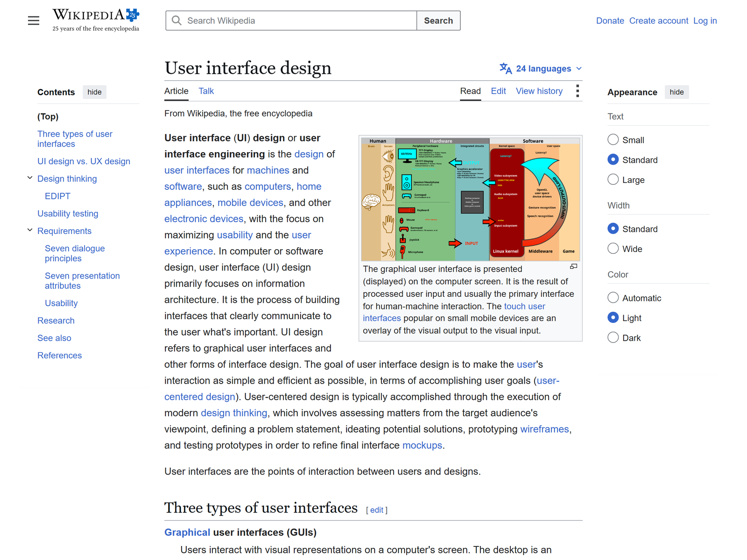Open the hamburger main menu

click(34, 21)
